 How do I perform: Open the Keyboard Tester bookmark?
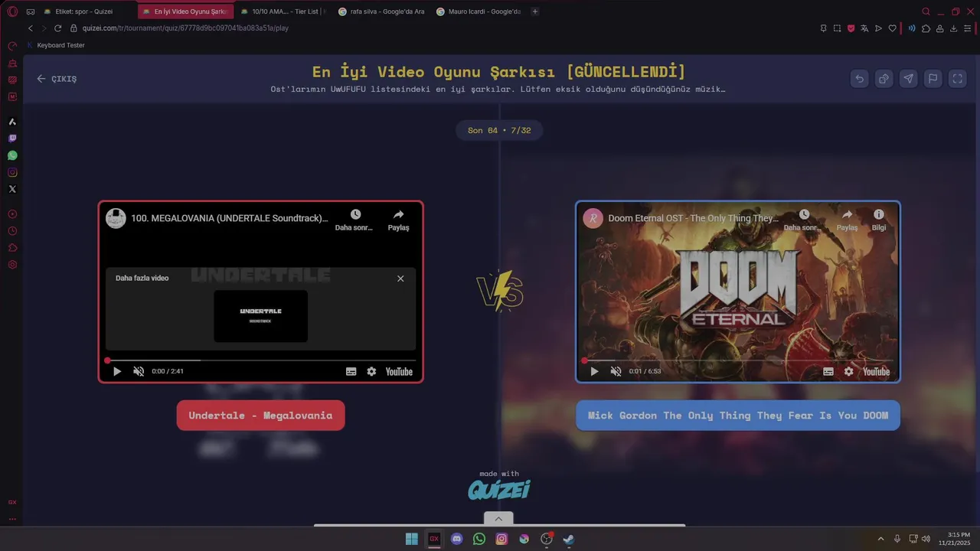[x=56, y=45]
